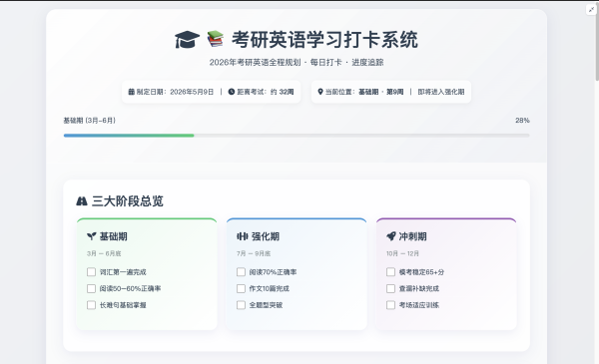Click the clock icon beside 距离考试
This screenshot has width=599, height=364.
coord(232,92)
